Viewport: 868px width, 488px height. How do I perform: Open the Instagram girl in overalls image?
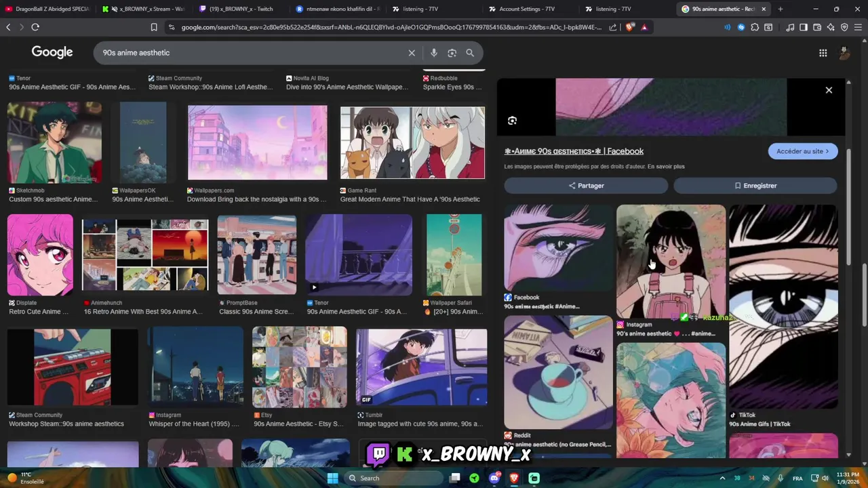tap(671, 261)
